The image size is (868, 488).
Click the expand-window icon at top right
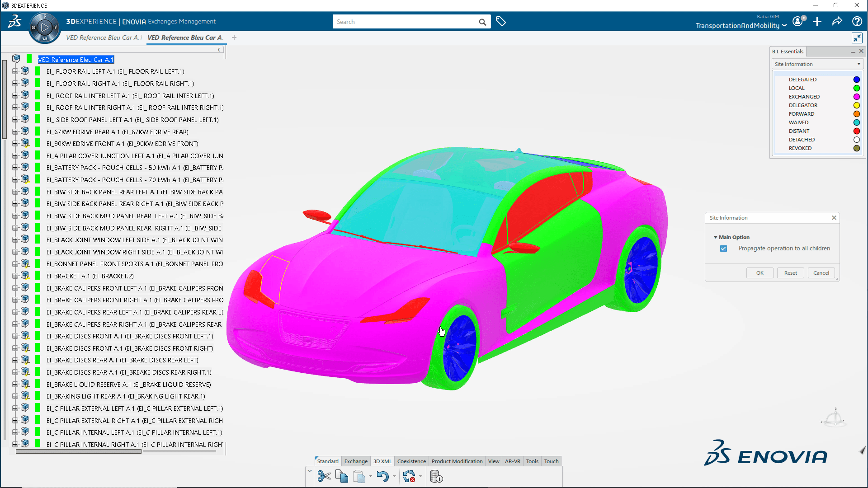point(857,38)
